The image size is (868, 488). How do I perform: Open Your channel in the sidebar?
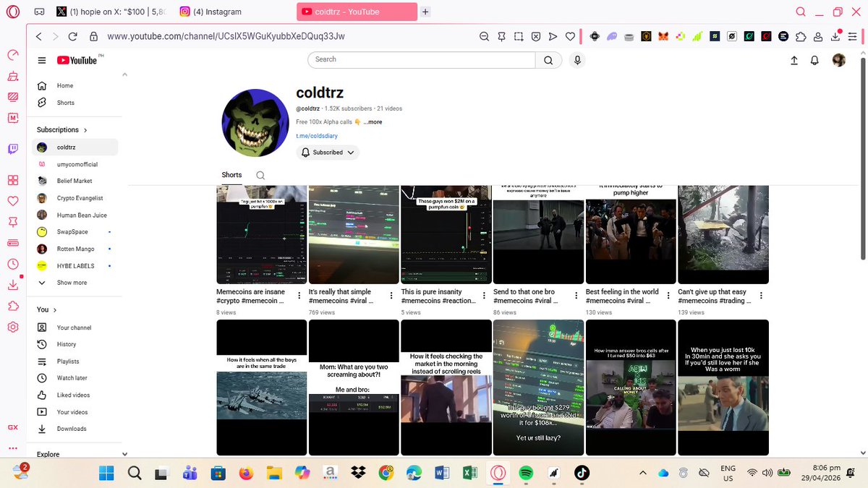point(74,328)
